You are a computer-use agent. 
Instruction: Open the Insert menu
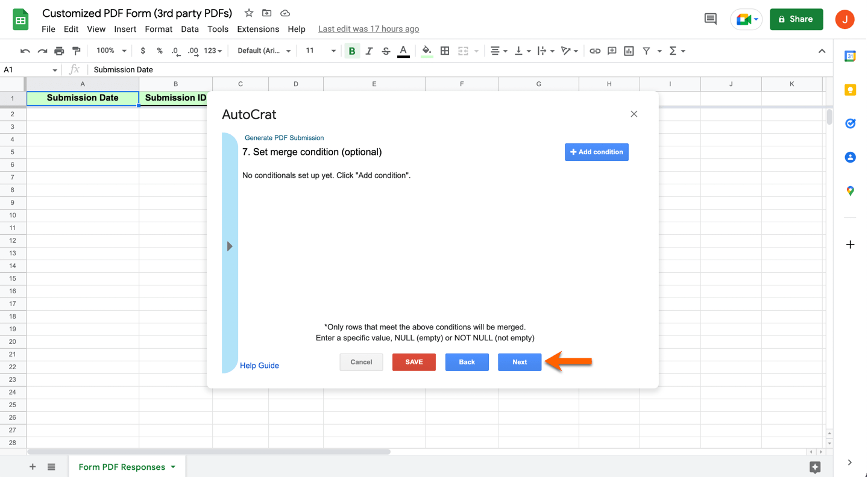click(125, 29)
